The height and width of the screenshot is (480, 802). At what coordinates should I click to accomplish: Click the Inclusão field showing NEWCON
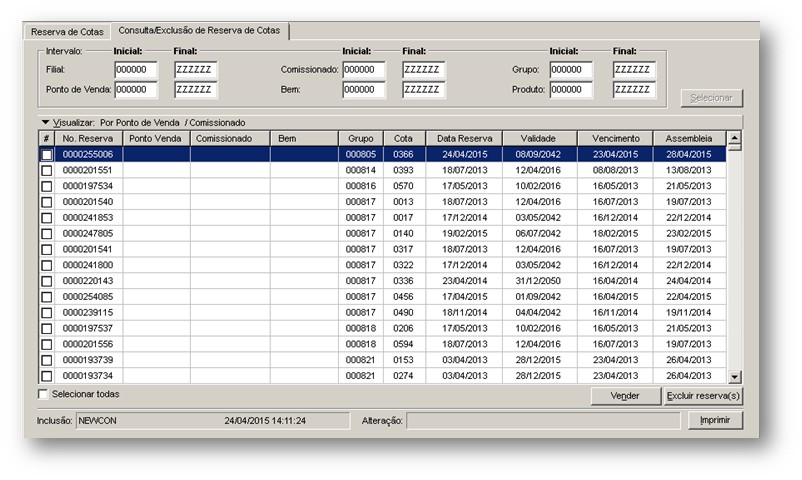click(213, 421)
